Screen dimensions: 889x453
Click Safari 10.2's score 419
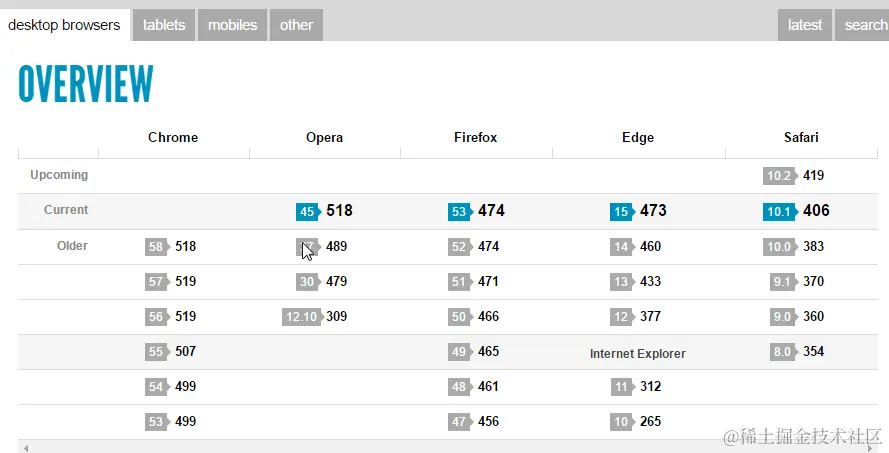(x=814, y=176)
